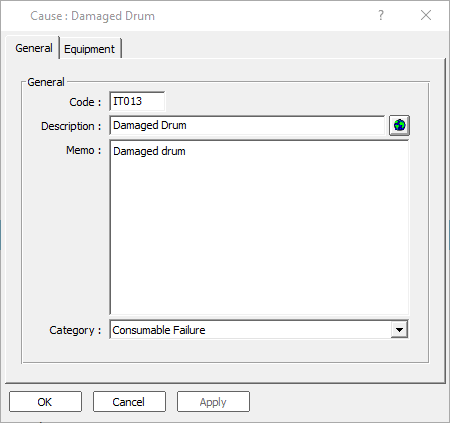Viewport: 450px width, 423px height.
Task: Click the 'Category :' label
Action: [75, 330]
